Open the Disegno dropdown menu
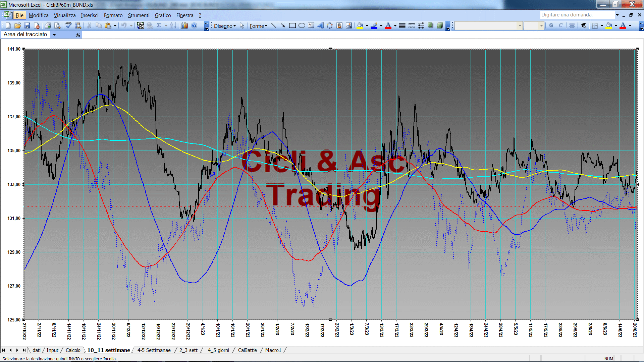Image resolution: width=644 pixels, height=362 pixels. point(225,26)
